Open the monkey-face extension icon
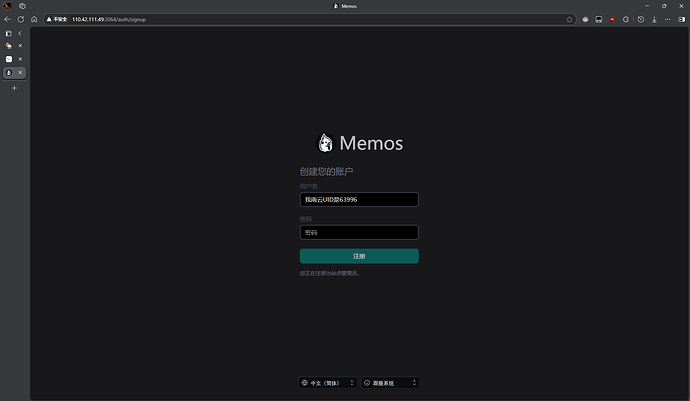Image resolution: width=690 pixels, height=401 pixels. click(x=585, y=19)
